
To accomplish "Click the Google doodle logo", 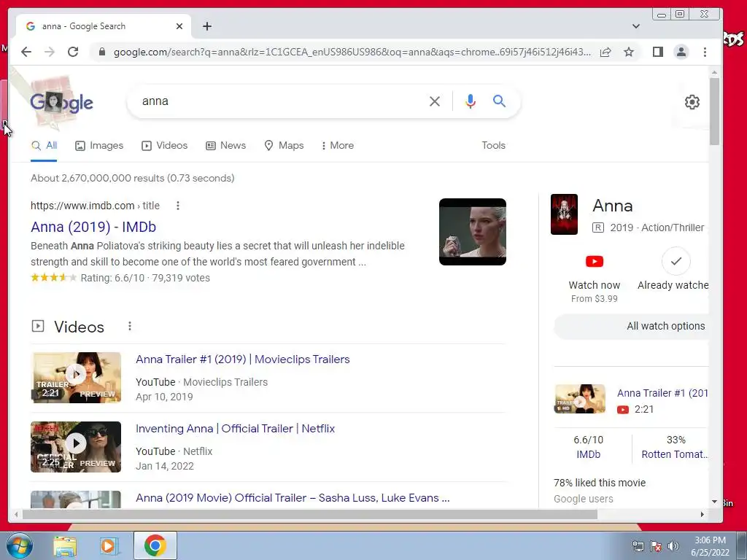I will tap(61, 102).
